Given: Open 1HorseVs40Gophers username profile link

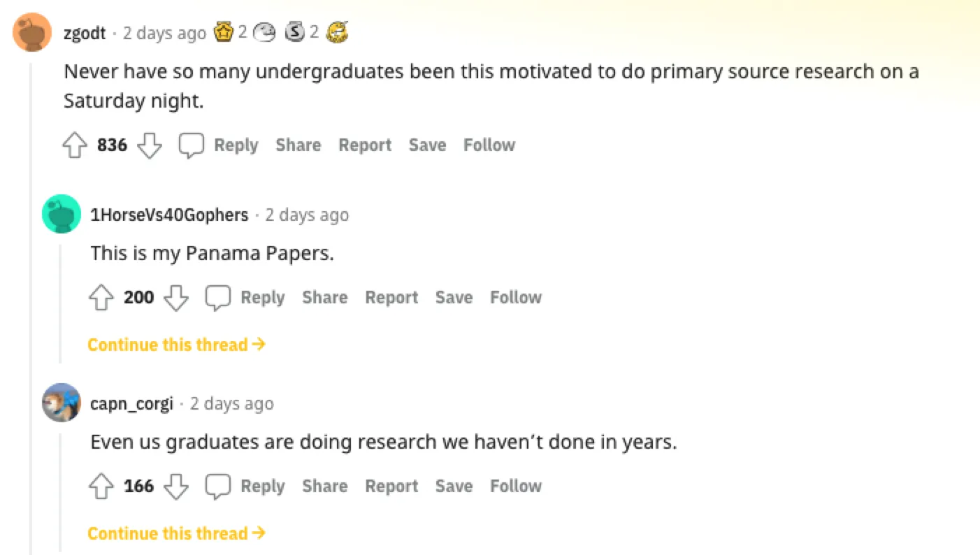Looking at the screenshot, I should tap(169, 215).
